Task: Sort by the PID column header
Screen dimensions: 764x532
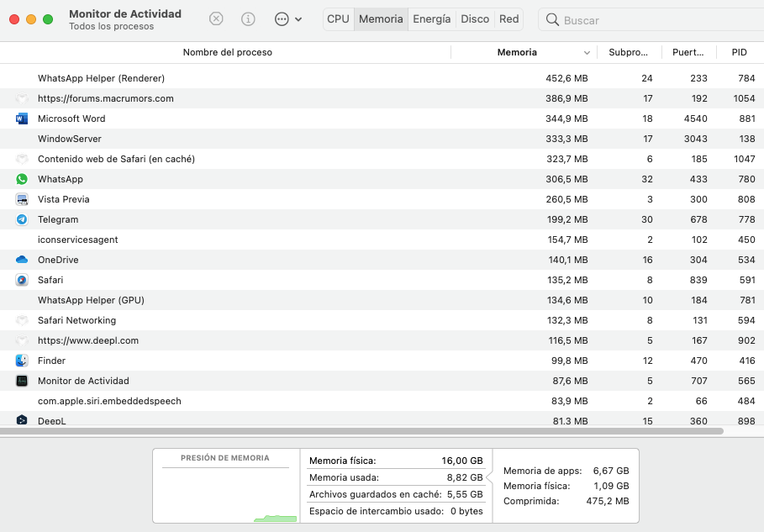Action: [739, 52]
